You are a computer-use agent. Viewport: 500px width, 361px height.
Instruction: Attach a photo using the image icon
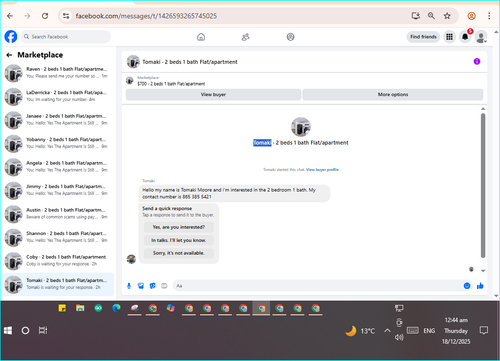pos(141,286)
